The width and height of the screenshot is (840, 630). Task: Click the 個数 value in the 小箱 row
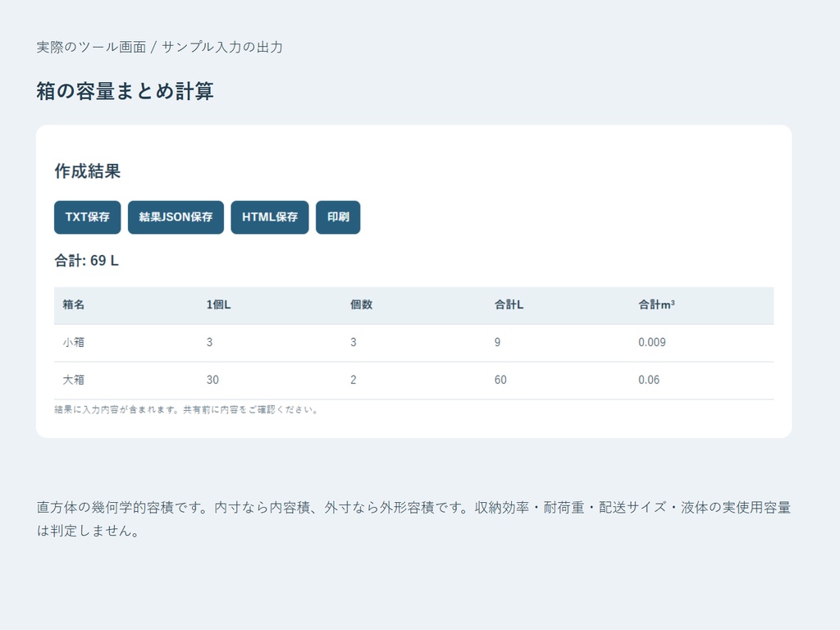(354, 342)
